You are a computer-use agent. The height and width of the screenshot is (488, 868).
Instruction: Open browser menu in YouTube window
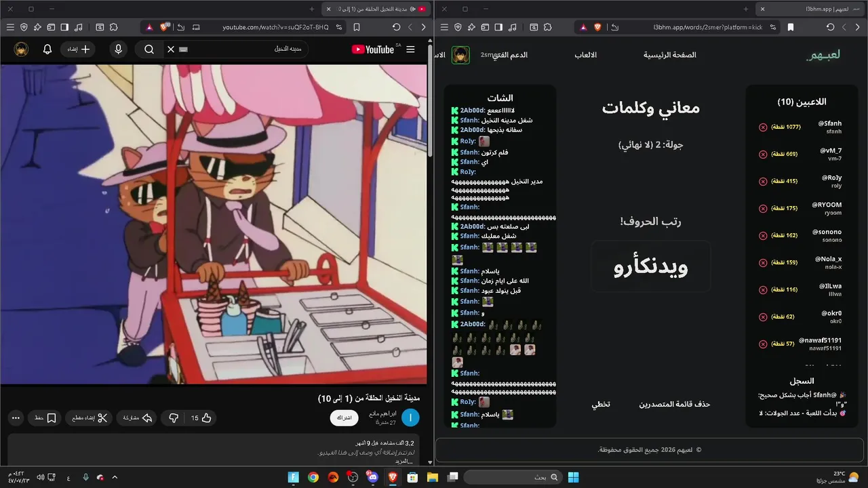pos(10,27)
